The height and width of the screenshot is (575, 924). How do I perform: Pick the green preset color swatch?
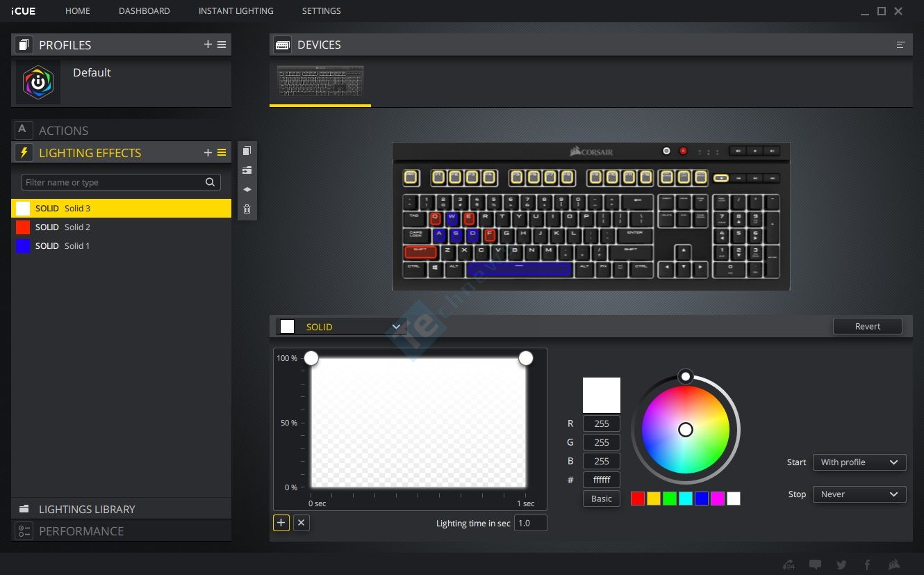click(x=670, y=498)
